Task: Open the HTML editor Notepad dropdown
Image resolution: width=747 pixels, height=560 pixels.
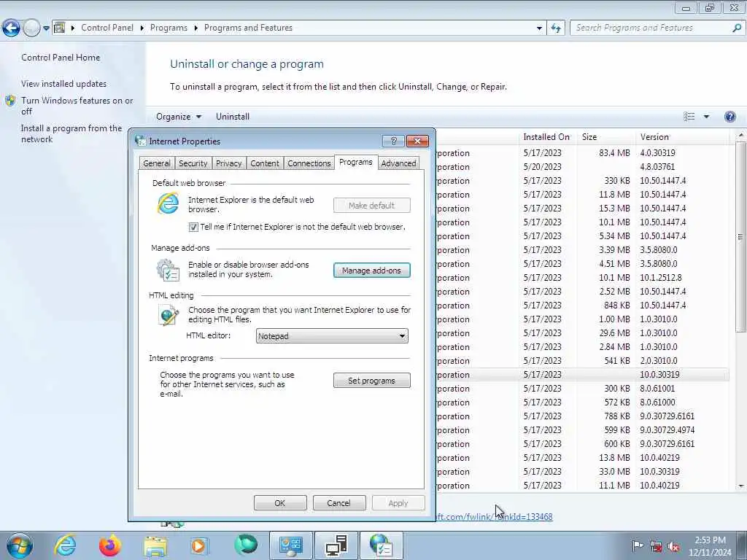Action: 332,336
